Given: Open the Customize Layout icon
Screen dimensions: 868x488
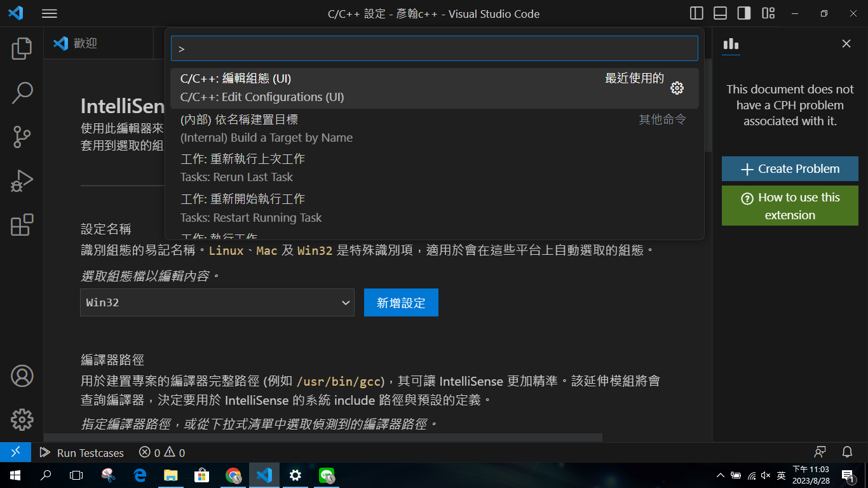Looking at the screenshot, I should coord(768,13).
